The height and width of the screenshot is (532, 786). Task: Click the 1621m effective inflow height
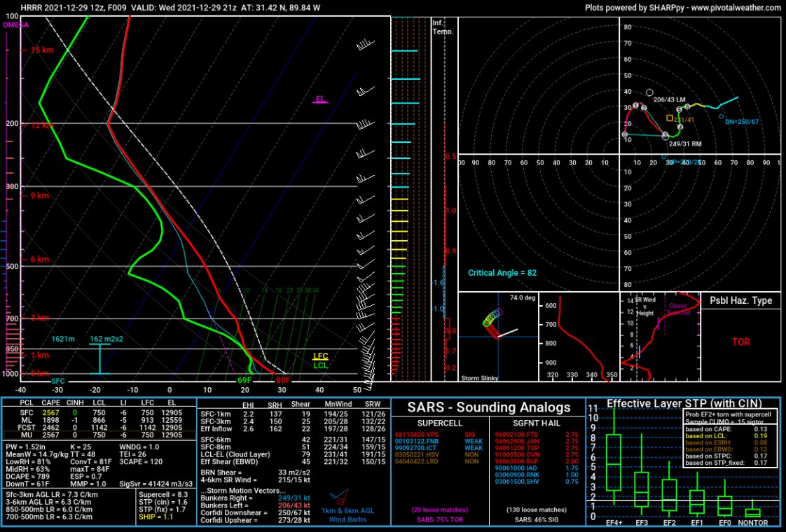[x=63, y=339]
